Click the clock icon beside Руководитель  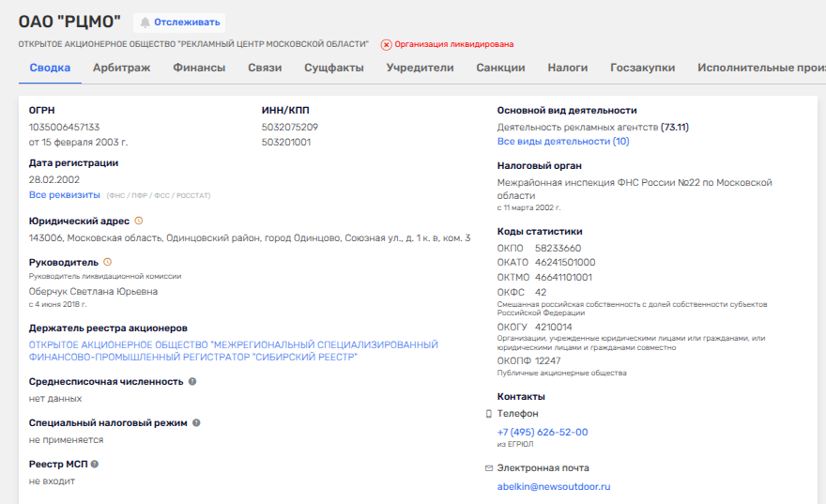pyautogui.click(x=107, y=263)
